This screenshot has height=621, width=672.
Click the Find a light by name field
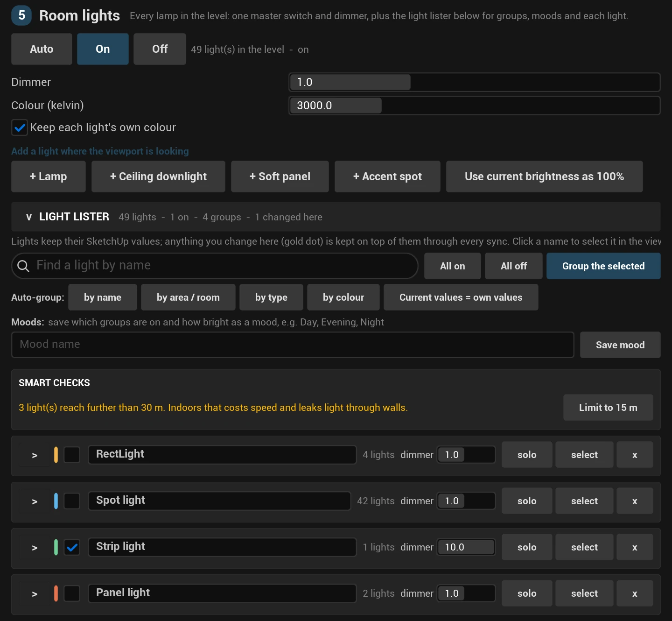pos(215,266)
